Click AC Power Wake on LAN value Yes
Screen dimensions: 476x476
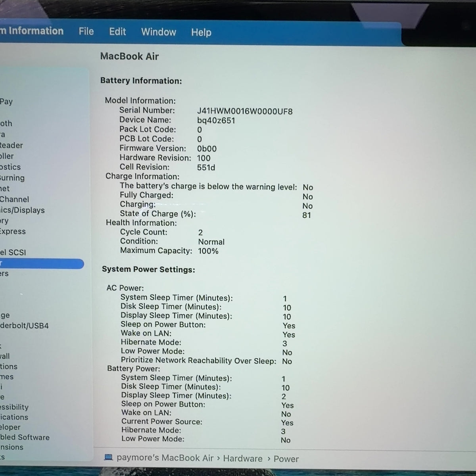click(x=289, y=335)
